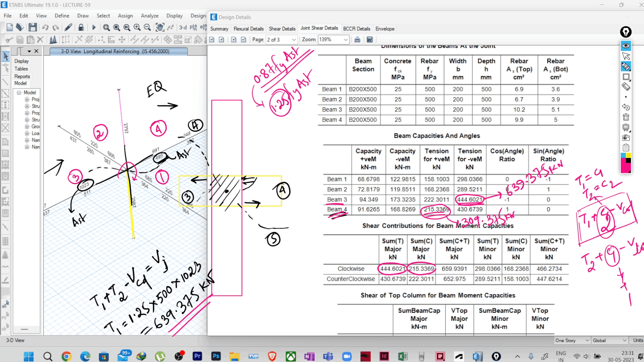Click the Save model floppy icon
Viewport: 644px width, 362px height.
point(33,27)
